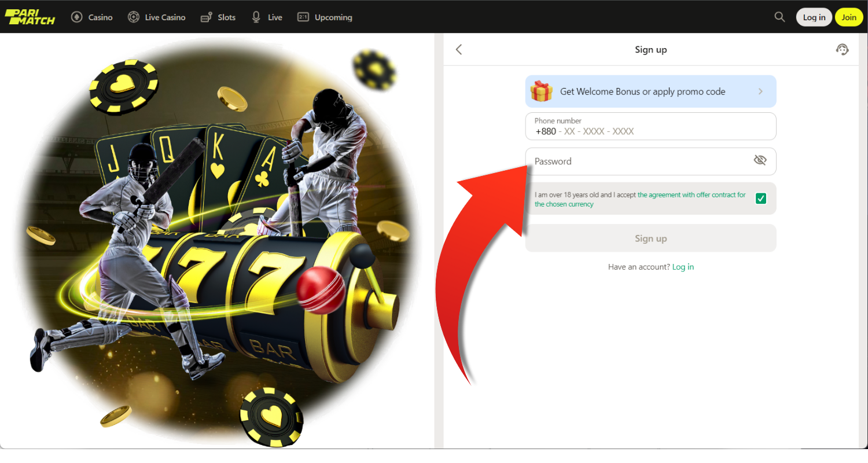Click the gift box bonus icon

[x=542, y=91]
